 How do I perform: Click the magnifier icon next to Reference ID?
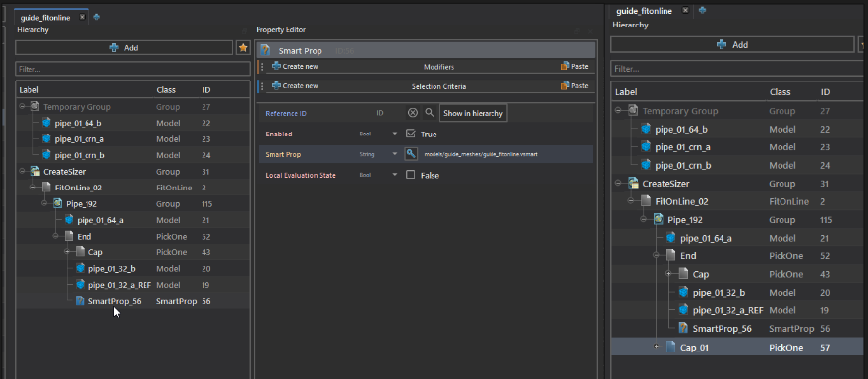[x=429, y=113]
